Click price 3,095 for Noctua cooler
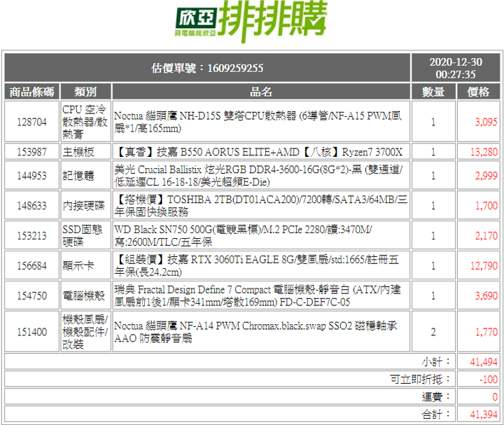Viewport: 504px width, 425px height. point(478,122)
